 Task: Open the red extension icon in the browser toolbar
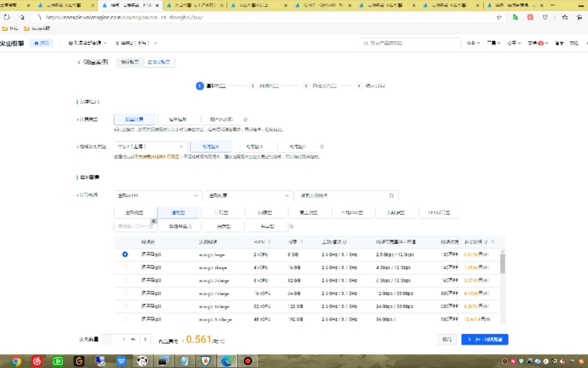point(530,17)
